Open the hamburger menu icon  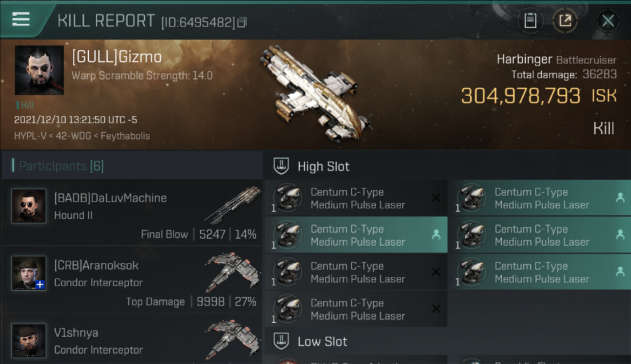[x=21, y=20]
